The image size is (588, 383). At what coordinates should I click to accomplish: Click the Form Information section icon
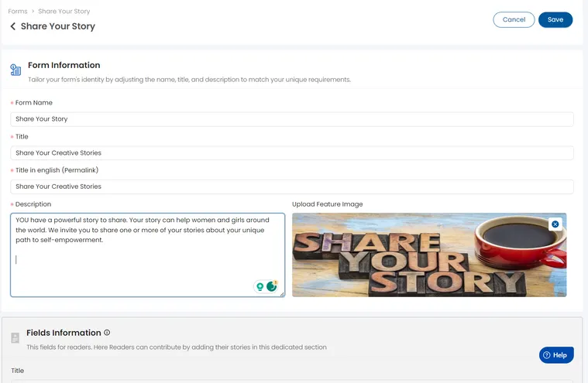[15, 70]
